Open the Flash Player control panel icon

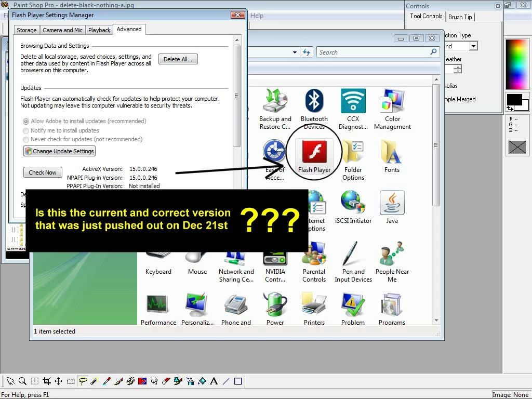click(x=314, y=156)
